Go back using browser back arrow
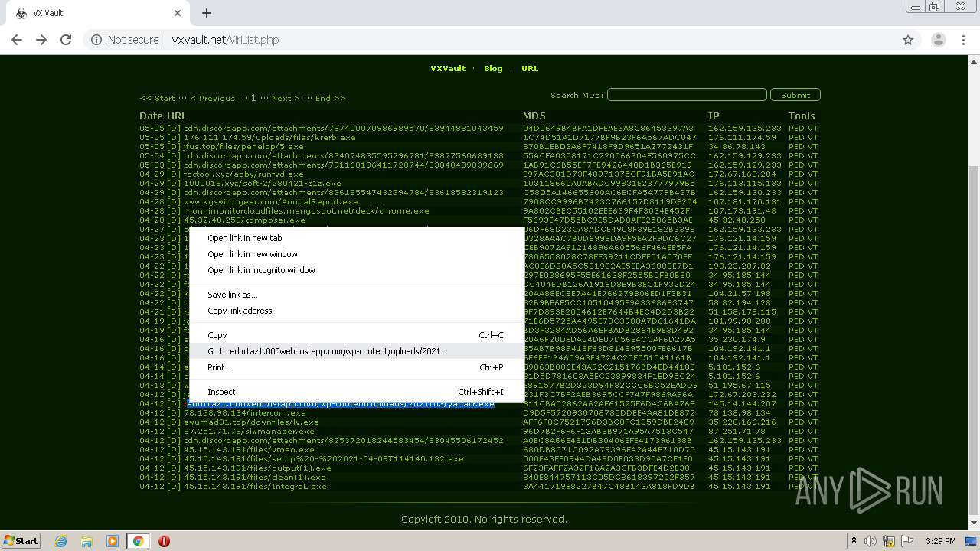This screenshot has height=551, width=980. click(x=17, y=40)
